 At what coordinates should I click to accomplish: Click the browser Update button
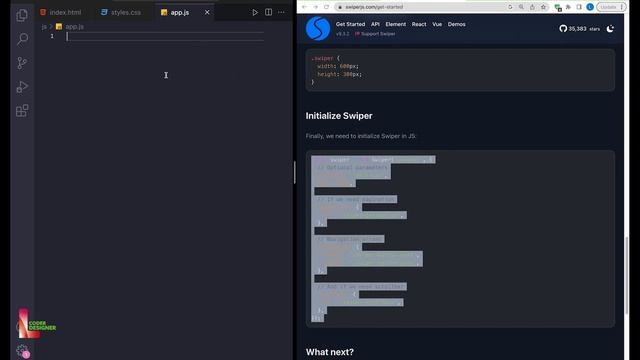611,7
